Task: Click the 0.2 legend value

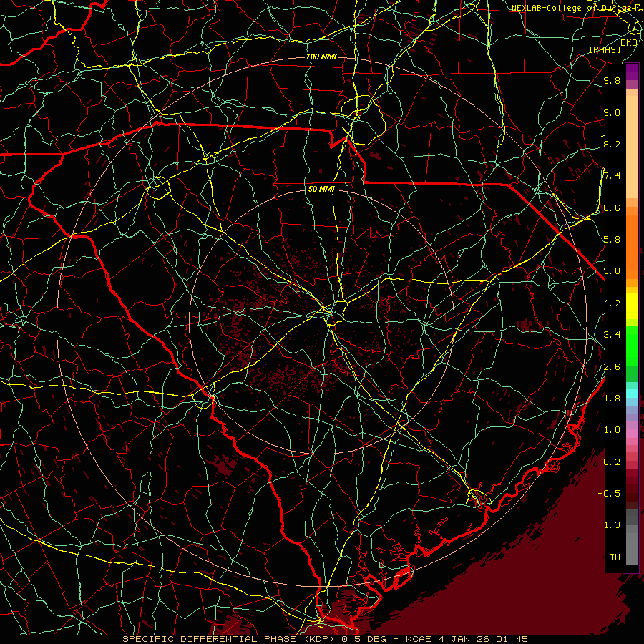Action: tap(612, 462)
